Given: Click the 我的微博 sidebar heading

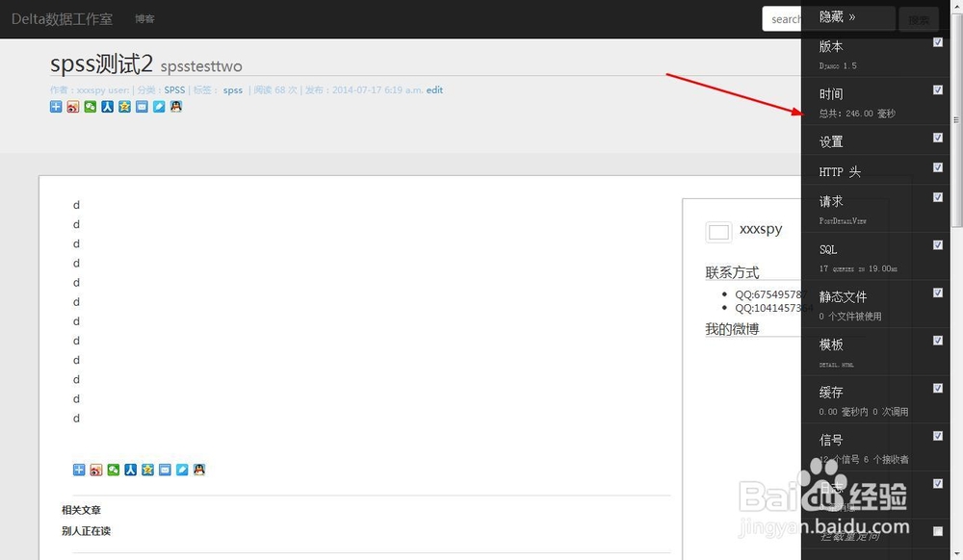Looking at the screenshot, I should 732,329.
